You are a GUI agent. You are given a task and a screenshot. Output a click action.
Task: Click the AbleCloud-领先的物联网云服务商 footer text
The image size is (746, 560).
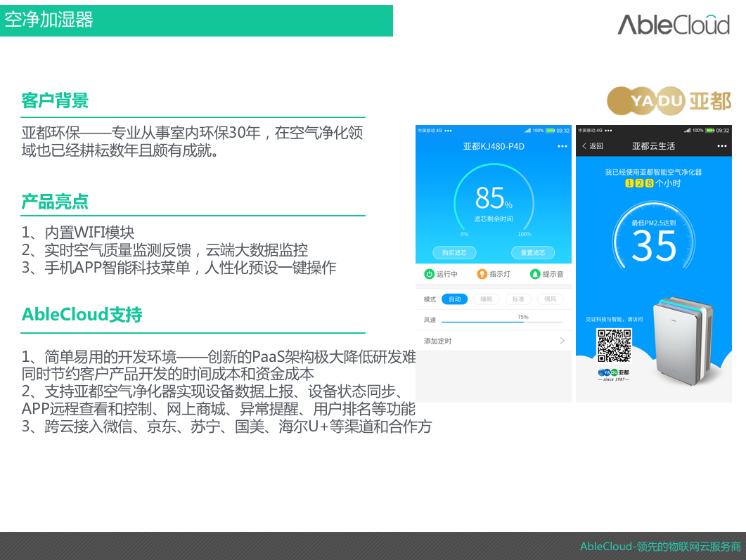pyautogui.click(x=660, y=547)
